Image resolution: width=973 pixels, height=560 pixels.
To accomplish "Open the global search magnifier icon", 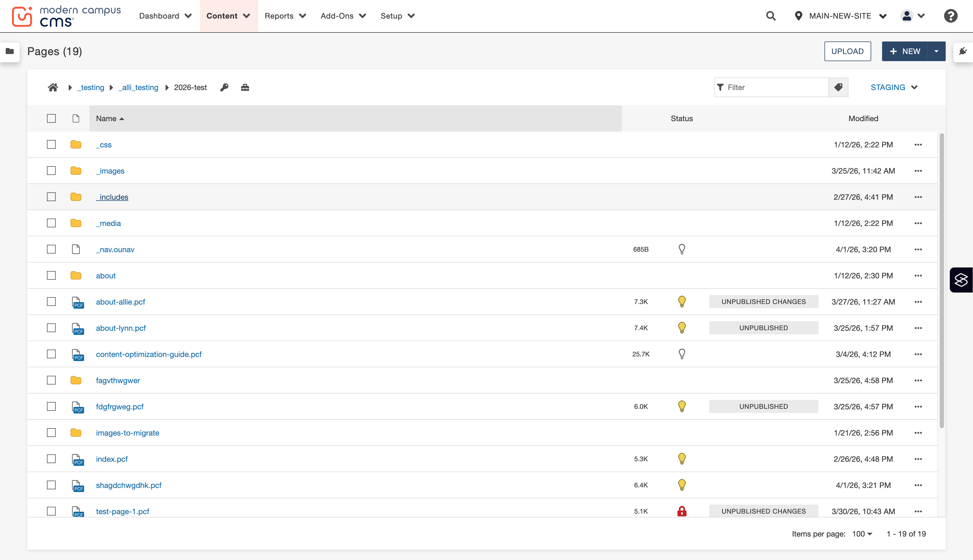I will [771, 16].
